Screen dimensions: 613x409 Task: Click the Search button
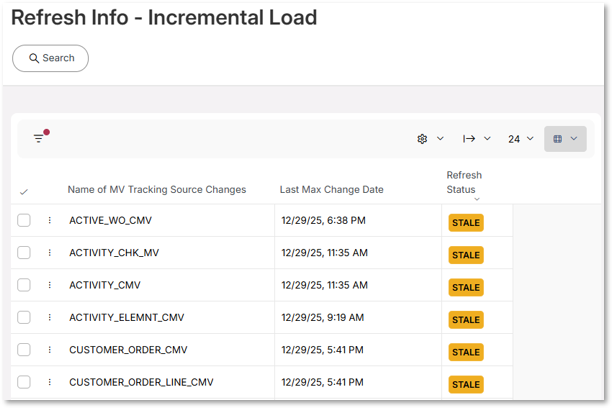(x=50, y=58)
